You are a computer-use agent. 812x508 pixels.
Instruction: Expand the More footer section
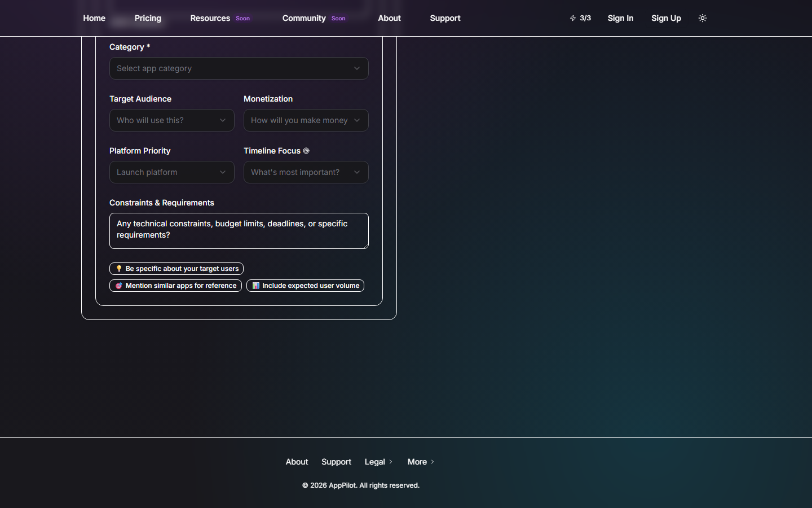click(x=420, y=462)
